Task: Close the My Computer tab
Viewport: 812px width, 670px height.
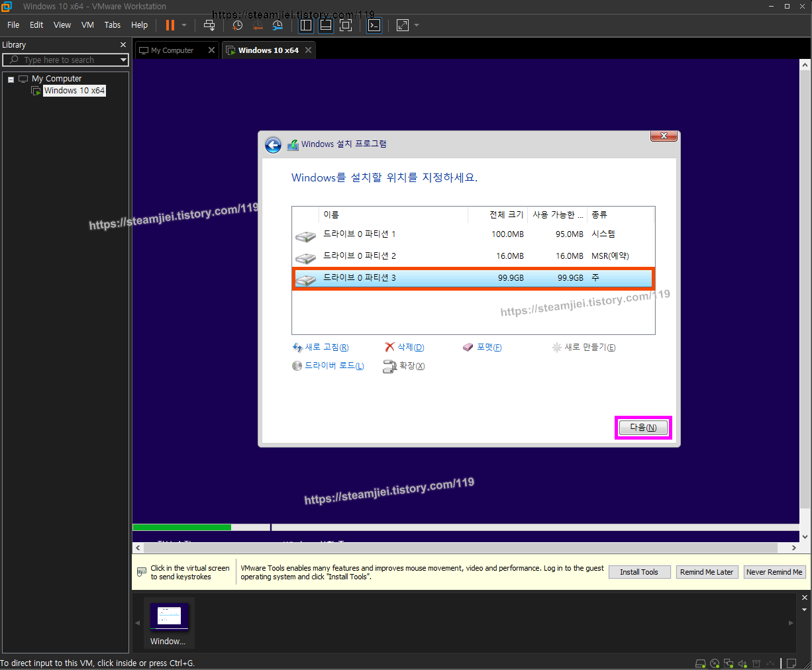Action: coord(211,50)
